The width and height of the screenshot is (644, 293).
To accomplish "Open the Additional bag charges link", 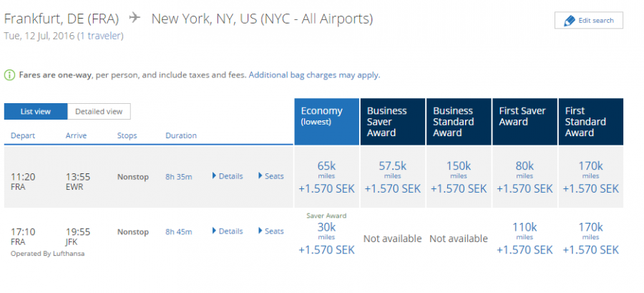I will [x=314, y=75].
